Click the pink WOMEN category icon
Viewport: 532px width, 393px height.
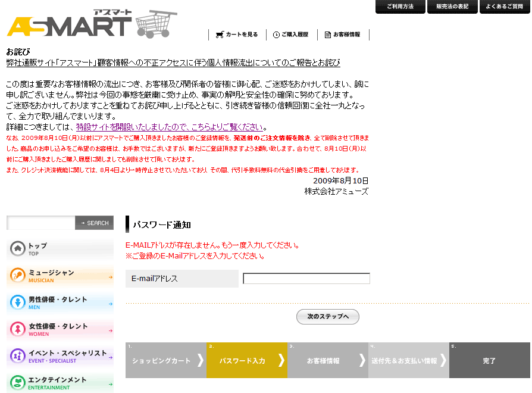(x=18, y=329)
